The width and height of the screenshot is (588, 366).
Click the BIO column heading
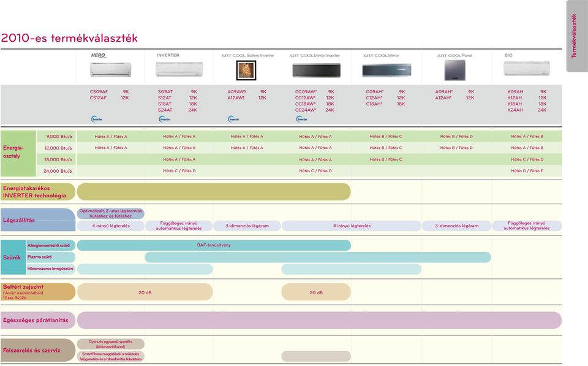click(508, 55)
